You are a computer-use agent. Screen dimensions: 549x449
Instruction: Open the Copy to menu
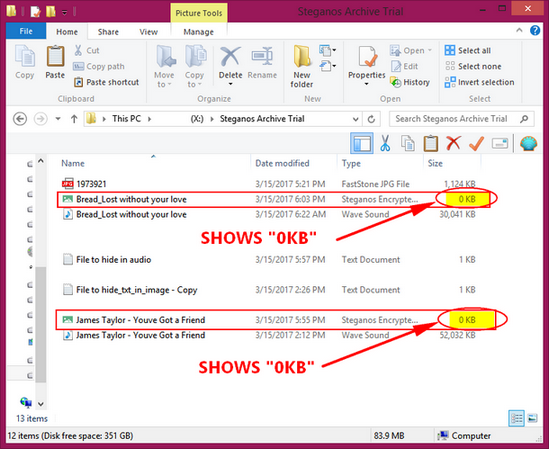[194, 66]
